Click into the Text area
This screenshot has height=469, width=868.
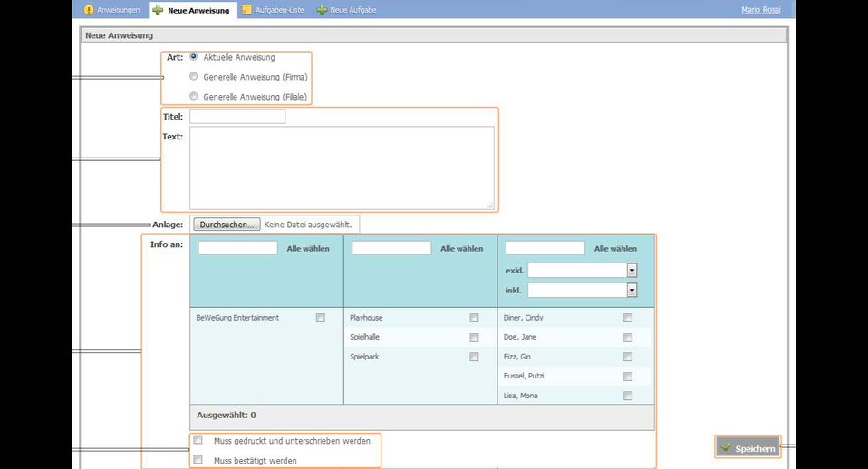click(342, 168)
